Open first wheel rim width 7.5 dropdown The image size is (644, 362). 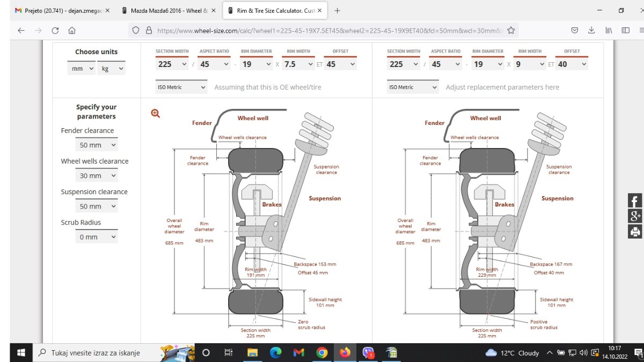click(298, 64)
